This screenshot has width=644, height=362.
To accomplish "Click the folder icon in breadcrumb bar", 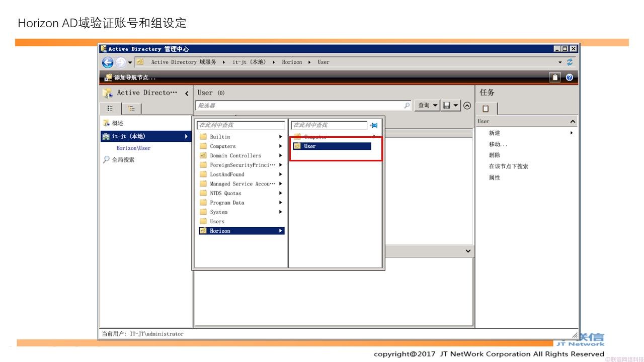I will pyautogui.click(x=140, y=62).
